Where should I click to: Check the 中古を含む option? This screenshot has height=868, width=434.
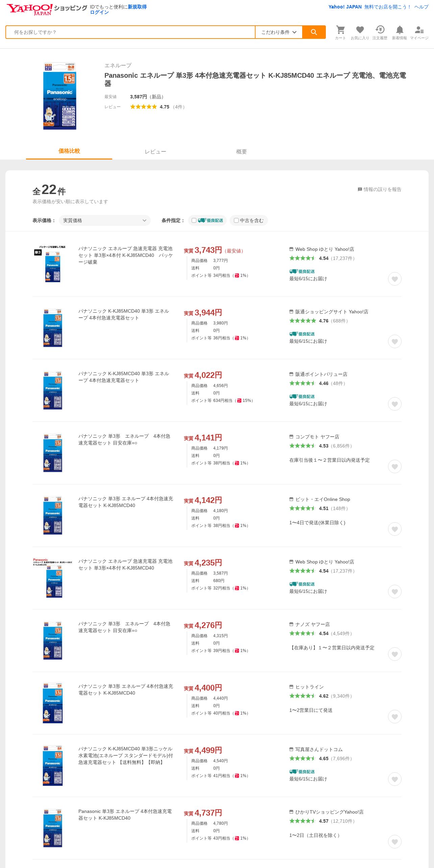click(236, 220)
